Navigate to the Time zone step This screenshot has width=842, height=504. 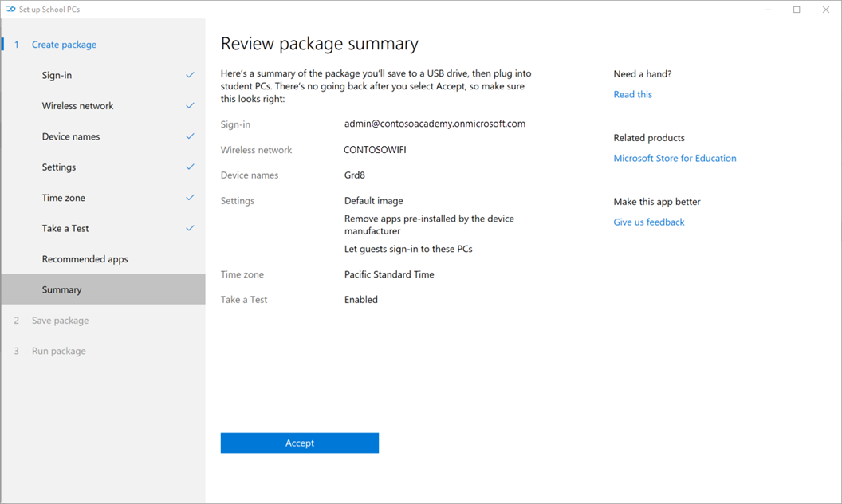pos(63,198)
